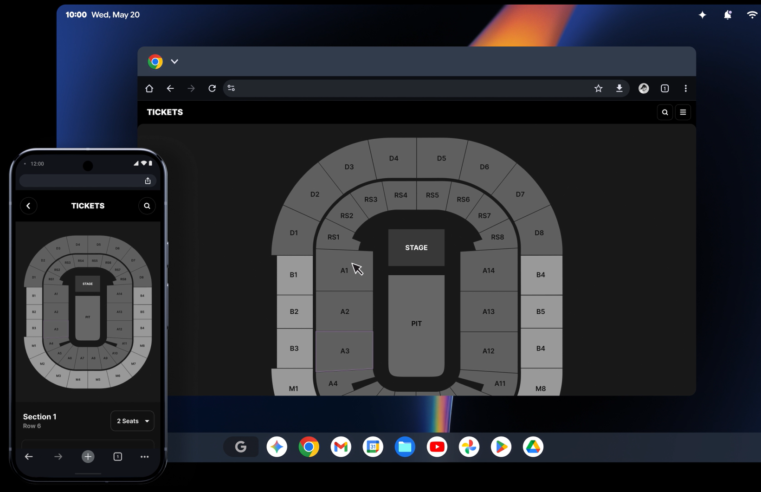Screen dimensions: 761x492
Task: Select section B1 on desktop seat map
Action: [294, 275]
